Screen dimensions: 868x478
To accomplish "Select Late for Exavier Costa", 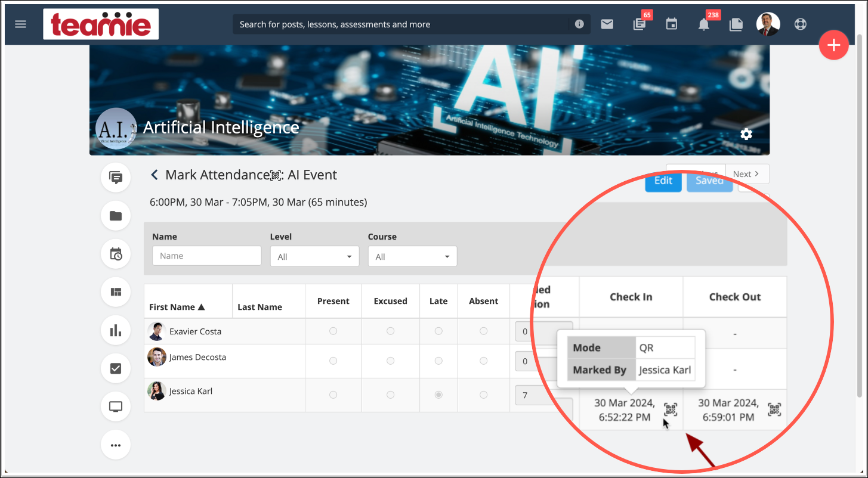I will [438, 331].
